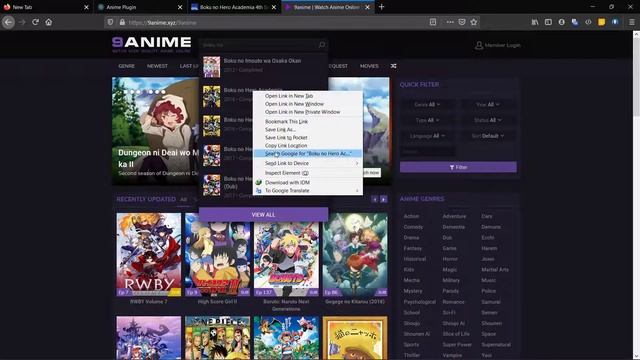Bookmark this page with the star icon
The height and width of the screenshot is (360, 640).
(x=473, y=22)
